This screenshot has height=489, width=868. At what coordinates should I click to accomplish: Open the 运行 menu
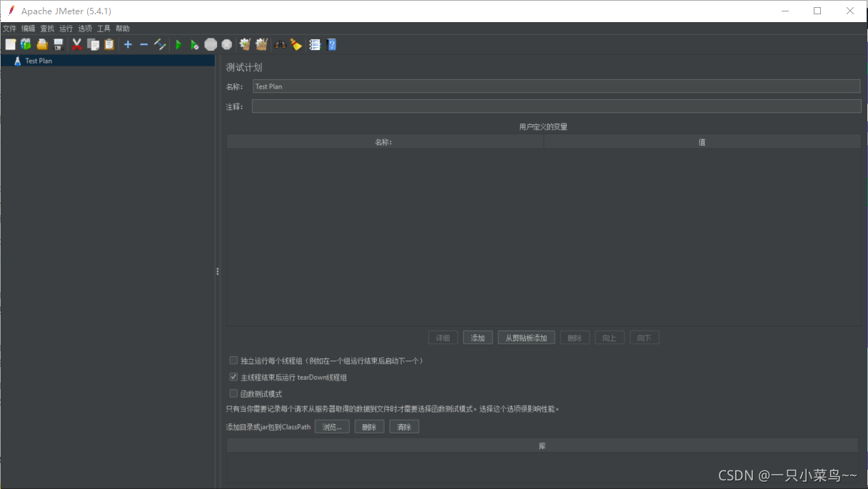[x=66, y=29]
